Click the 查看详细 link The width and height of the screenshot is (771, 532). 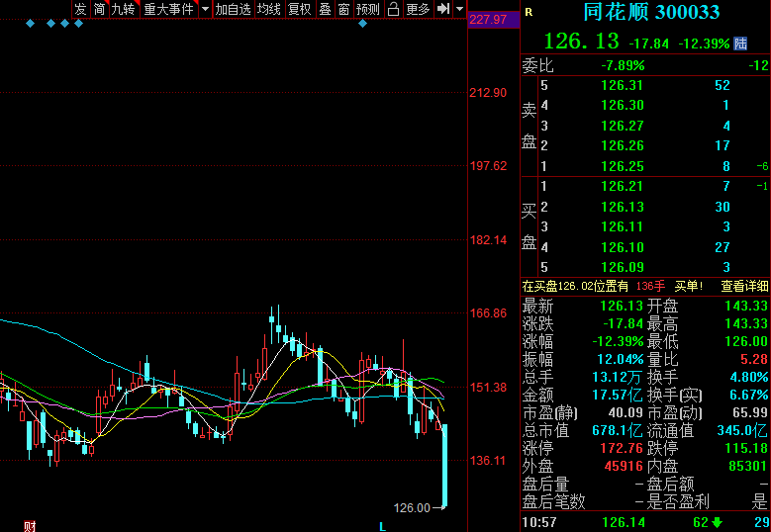pos(744,286)
